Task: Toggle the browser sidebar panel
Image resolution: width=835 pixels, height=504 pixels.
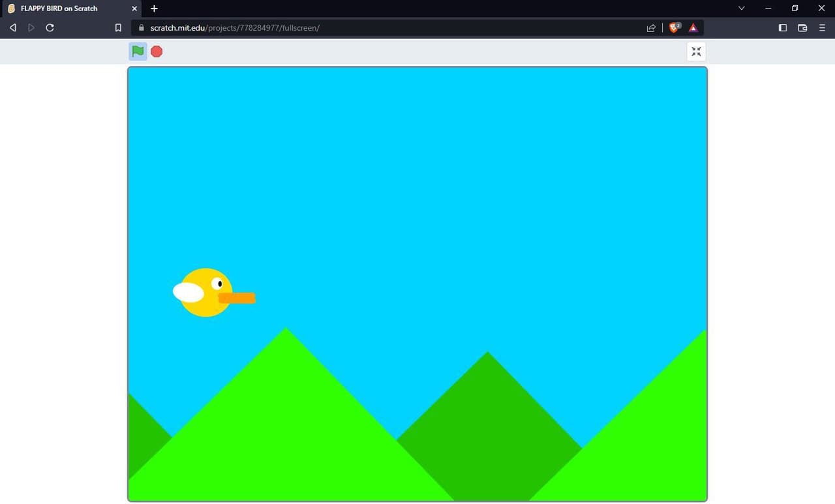Action: 783,28
